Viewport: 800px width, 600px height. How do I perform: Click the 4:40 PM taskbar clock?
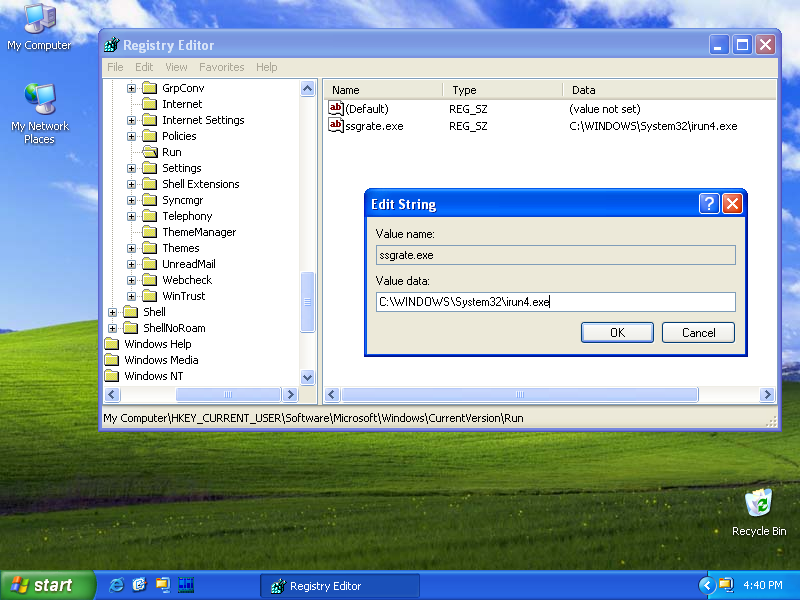pyautogui.click(x=762, y=585)
